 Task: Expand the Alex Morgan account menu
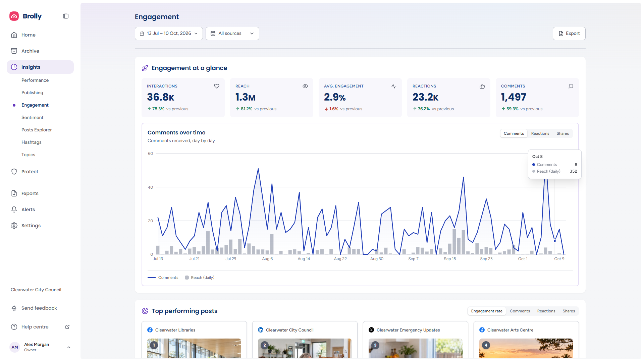click(40, 347)
